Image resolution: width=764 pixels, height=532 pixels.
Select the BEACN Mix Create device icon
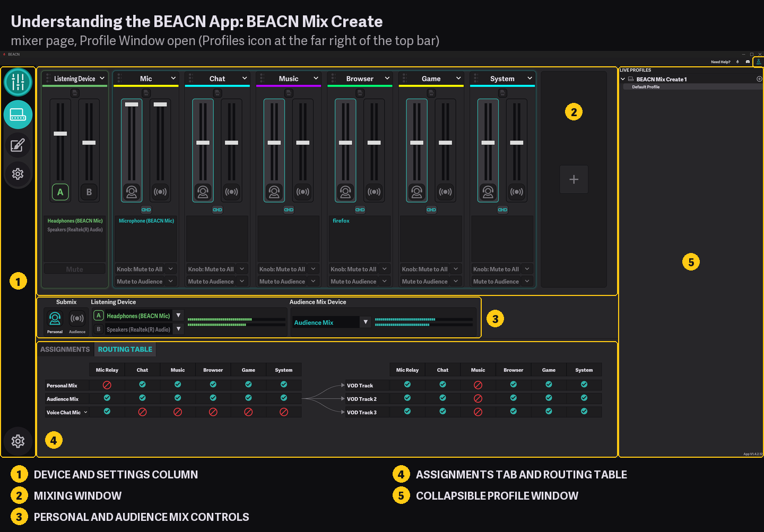[18, 115]
